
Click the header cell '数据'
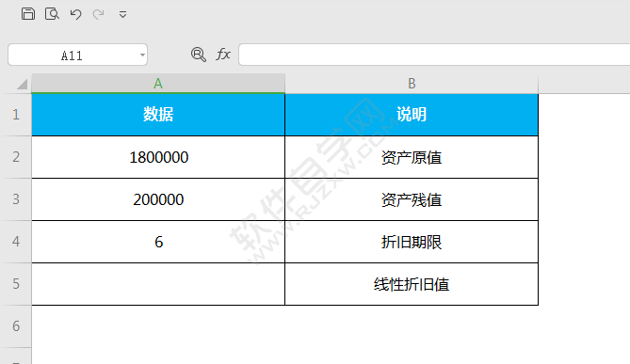tap(158, 115)
